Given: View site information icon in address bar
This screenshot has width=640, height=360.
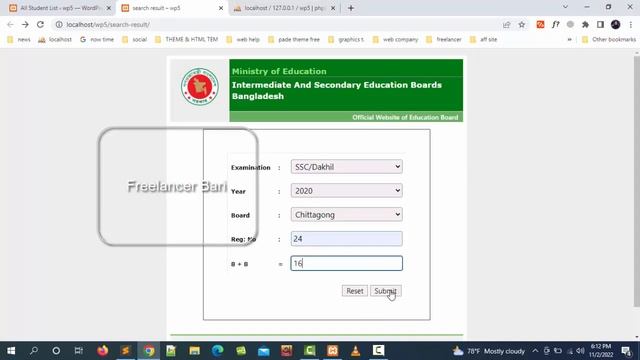Looking at the screenshot, I should tap(59, 24).
